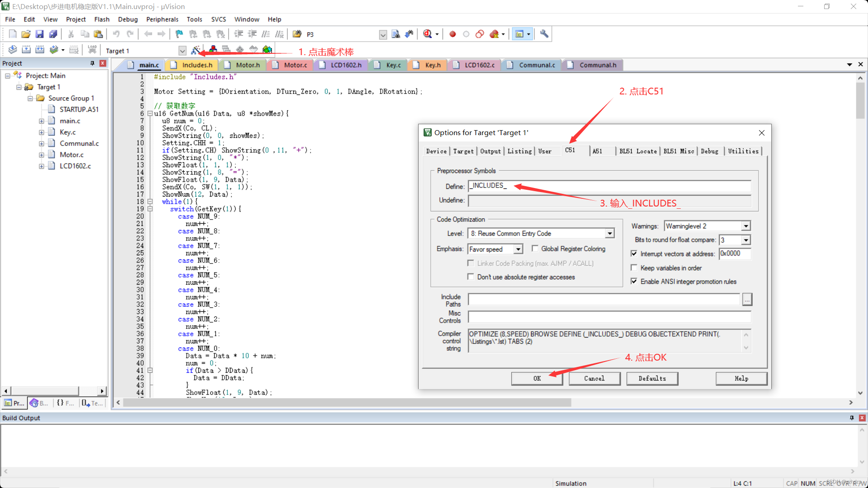
Task: Open find text P3 combo dropdown
Action: 383,34
